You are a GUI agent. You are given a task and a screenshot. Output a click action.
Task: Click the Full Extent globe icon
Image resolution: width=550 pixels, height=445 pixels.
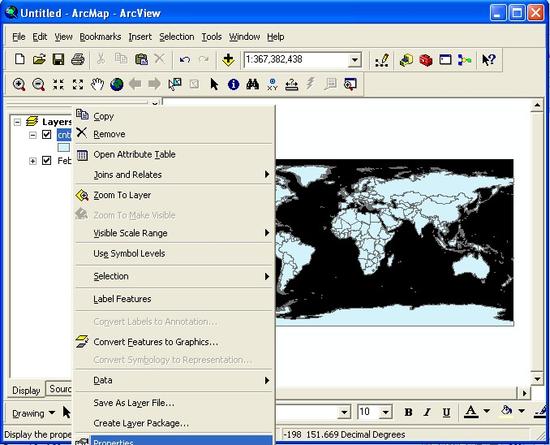[x=117, y=85]
